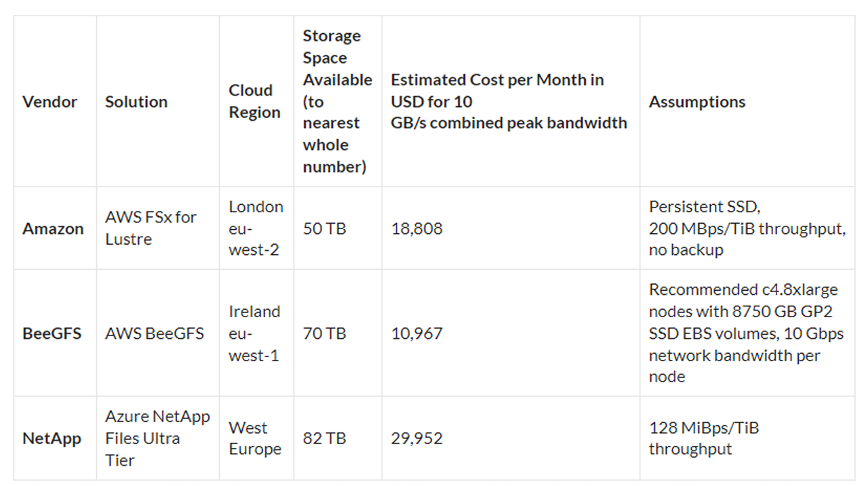Screen dimensions: 868x486
Task: Click the Vendor column header
Action: pos(50,102)
